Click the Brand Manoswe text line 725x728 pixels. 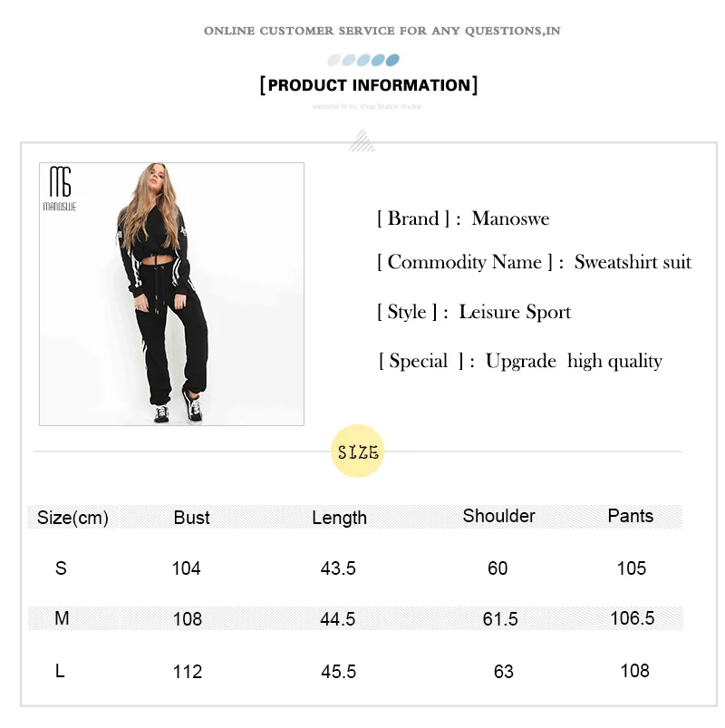coord(463,218)
